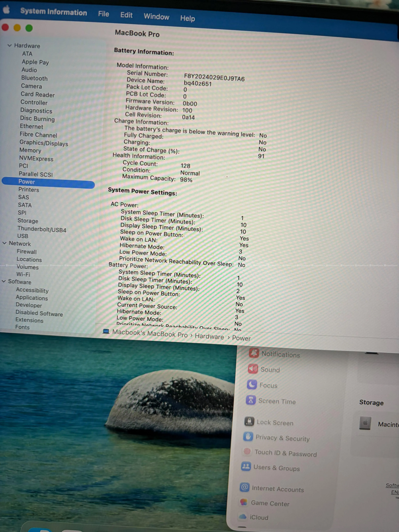Select Diagnostics in sidebar
The image size is (399, 532).
click(36, 111)
